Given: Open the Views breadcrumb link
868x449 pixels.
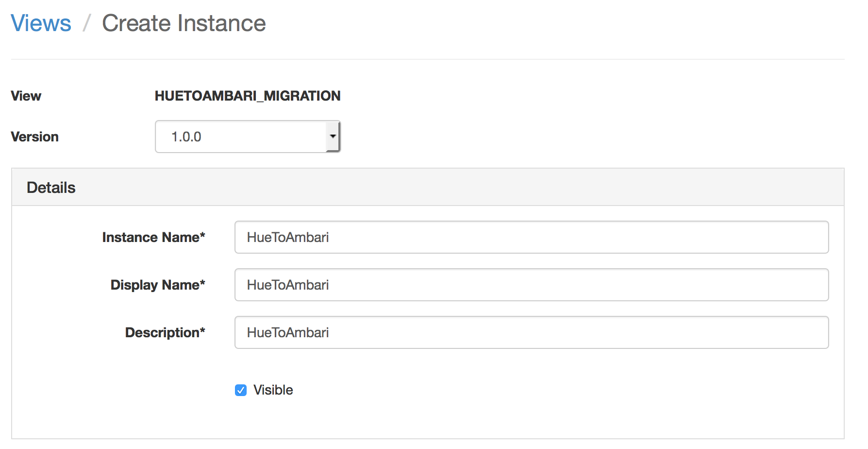Looking at the screenshot, I should click(41, 23).
